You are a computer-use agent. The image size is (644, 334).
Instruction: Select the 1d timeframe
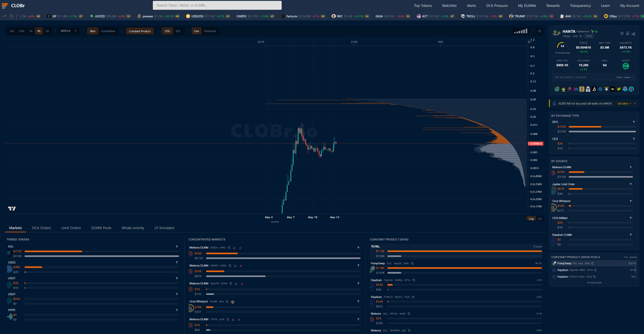(47, 31)
